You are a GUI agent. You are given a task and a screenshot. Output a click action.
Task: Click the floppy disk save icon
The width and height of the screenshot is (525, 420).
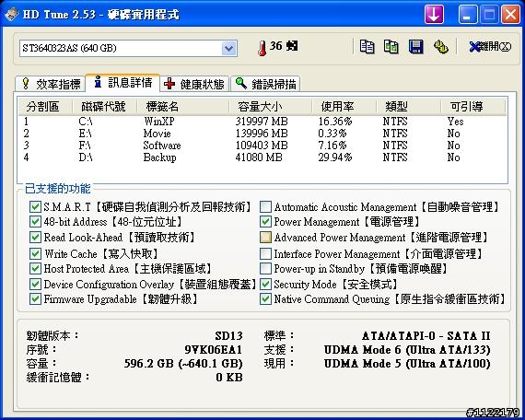point(415,47)
